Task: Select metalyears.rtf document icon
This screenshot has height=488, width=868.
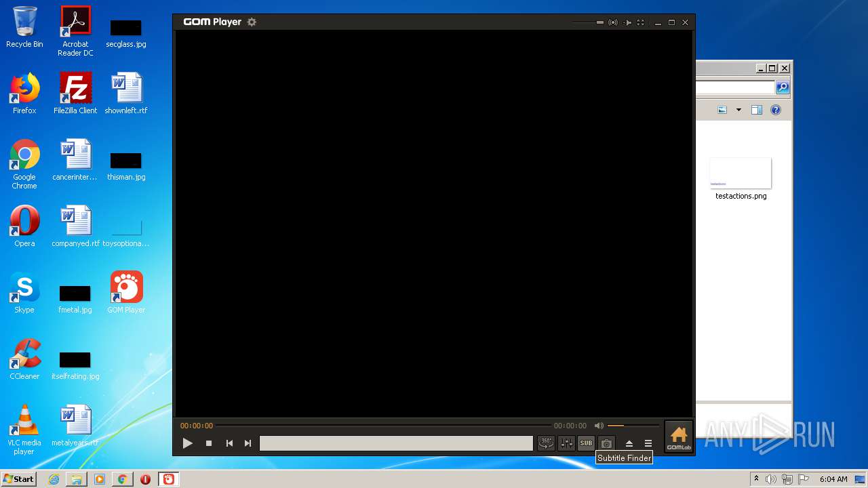Action: coord(75,427)
